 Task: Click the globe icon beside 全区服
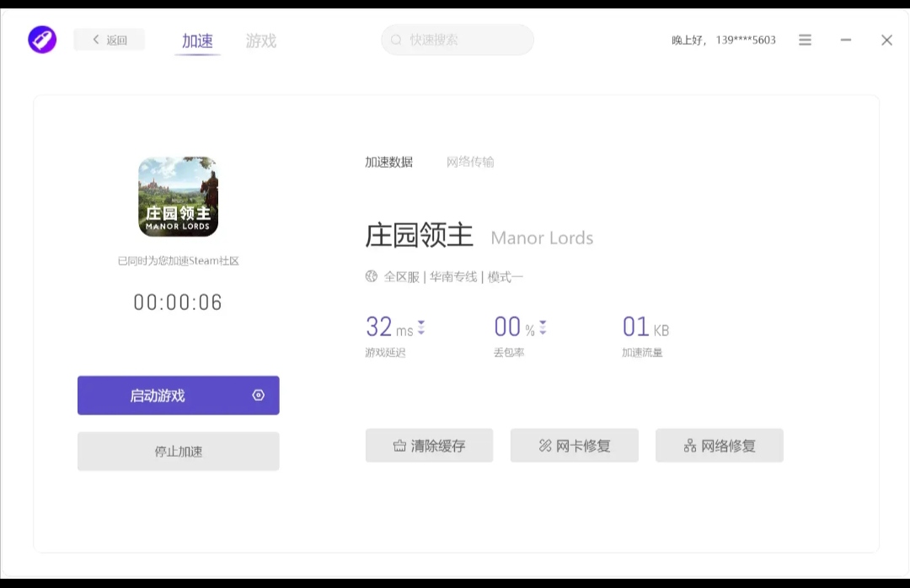coord(372,276)
